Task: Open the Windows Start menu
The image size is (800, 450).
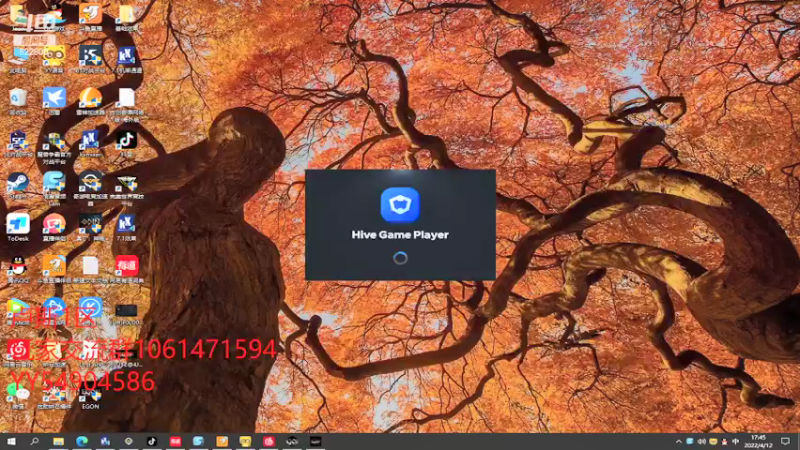Action: coord(11,441)
